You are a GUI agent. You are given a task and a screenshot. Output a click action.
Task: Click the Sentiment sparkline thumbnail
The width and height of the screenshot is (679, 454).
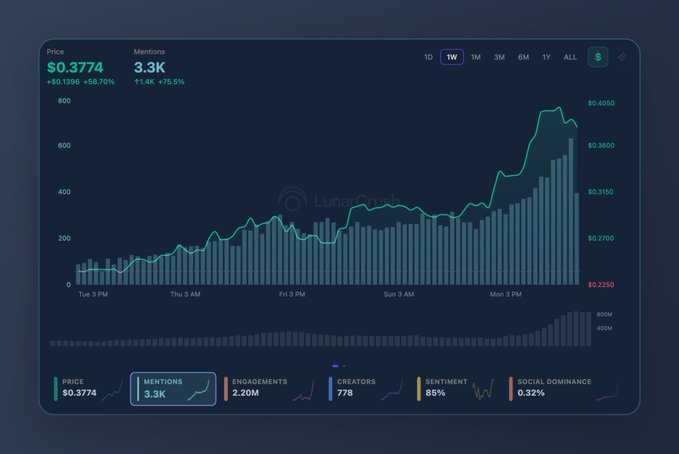[483, 390]
